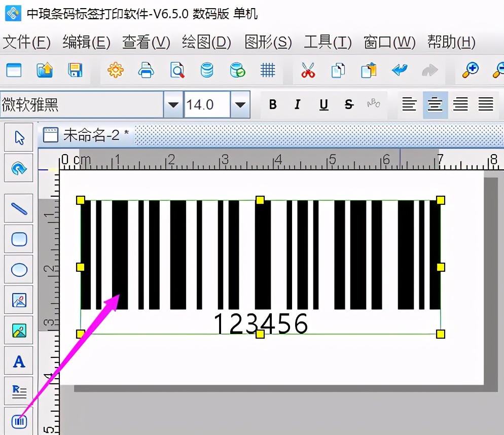Select the vector image insert tool
This screenshot has width=504, height=435.
19,300
